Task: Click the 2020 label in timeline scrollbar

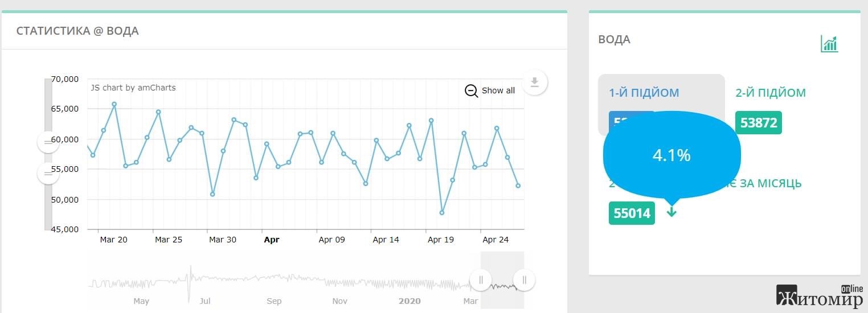Action: [410, 301]
